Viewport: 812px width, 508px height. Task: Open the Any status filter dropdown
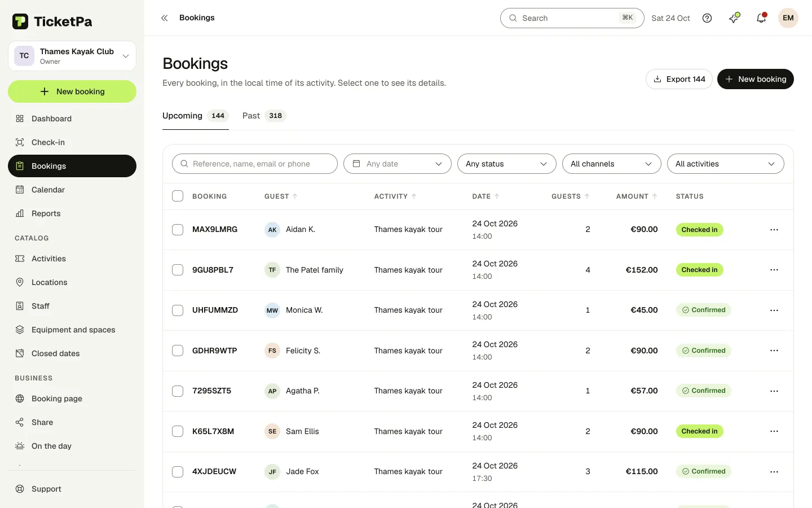507,164
